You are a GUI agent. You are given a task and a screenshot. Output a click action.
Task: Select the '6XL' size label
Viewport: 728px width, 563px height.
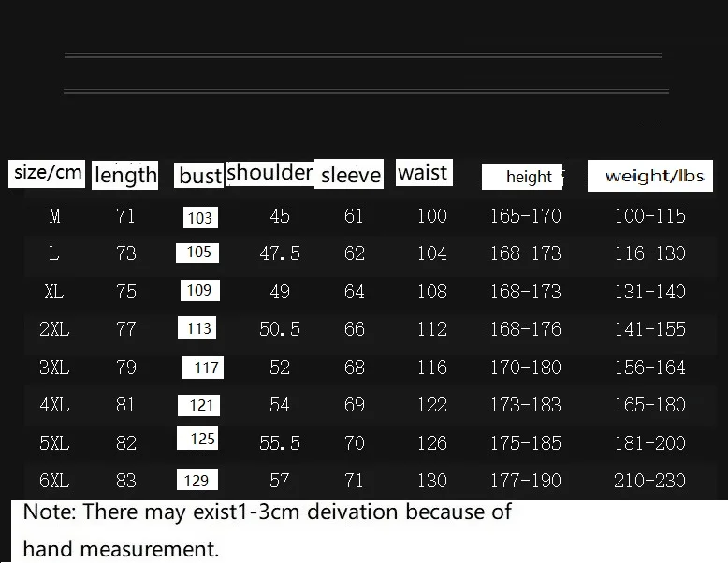(x=54, y=481)
